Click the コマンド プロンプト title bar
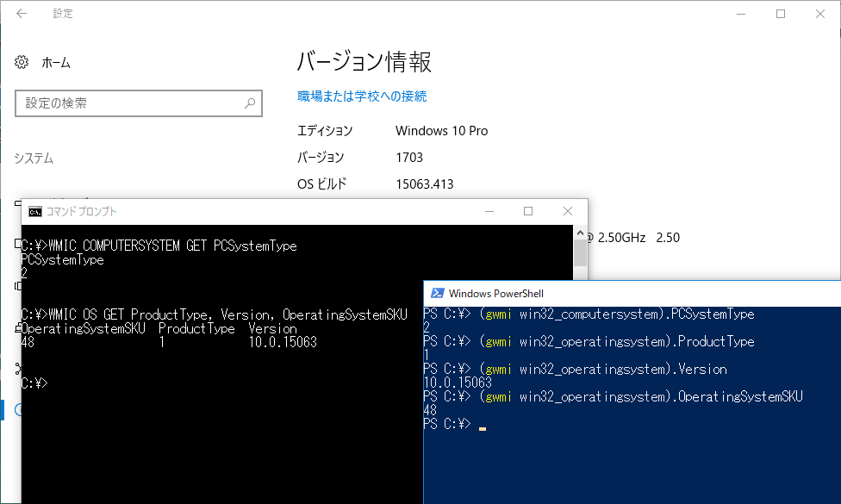This screenshot has width=841, height=504. [259, 210]
